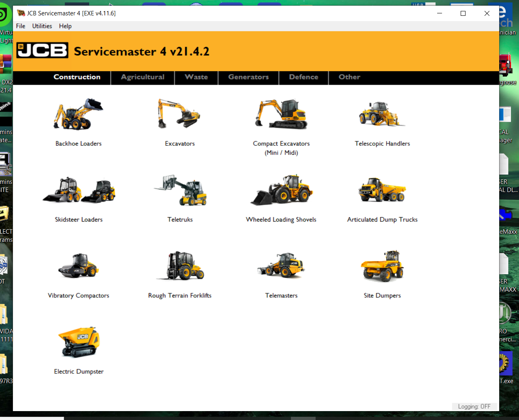This screenshot has height=420, width=519.
Task: Select the Articulated Dump Trucks icon
Action: [x=382, y=190]
